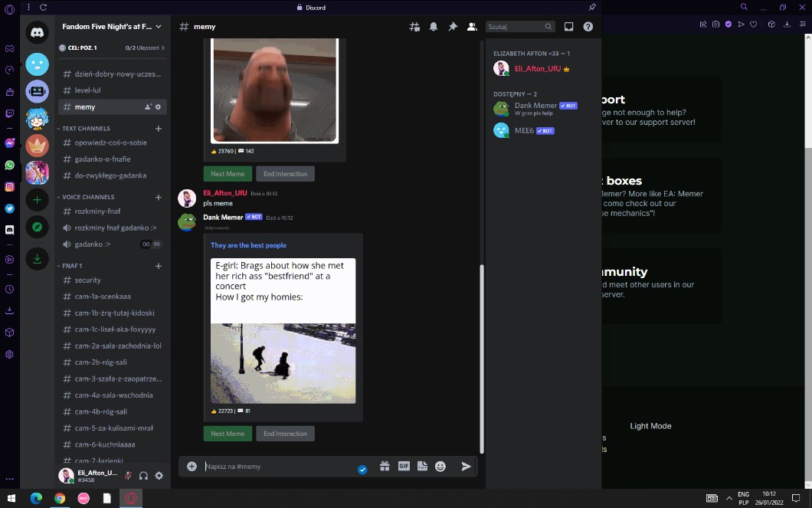812x508 pixels.
Task: Open the Discord inbox icon
Action: tap(568, 27)
